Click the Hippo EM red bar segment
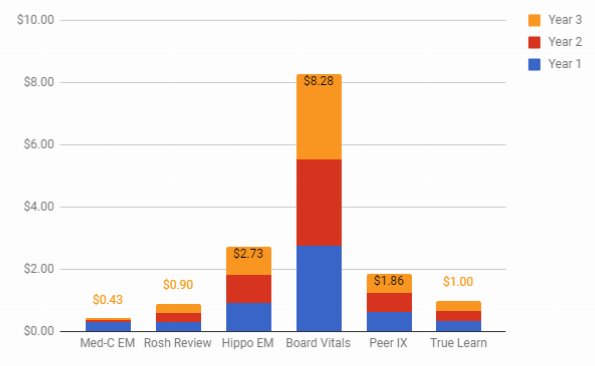The height and width of the screenshot is (366, 595). [x=249, y=289]
